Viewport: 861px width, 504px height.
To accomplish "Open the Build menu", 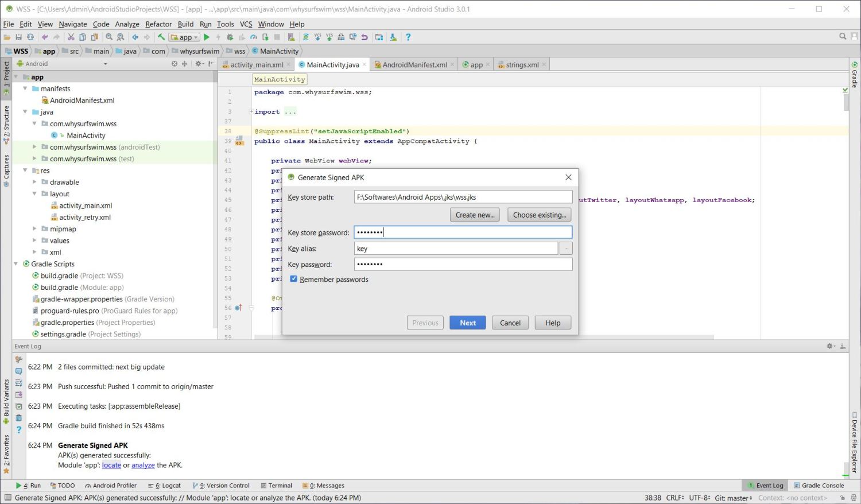I will coord(185,24).
